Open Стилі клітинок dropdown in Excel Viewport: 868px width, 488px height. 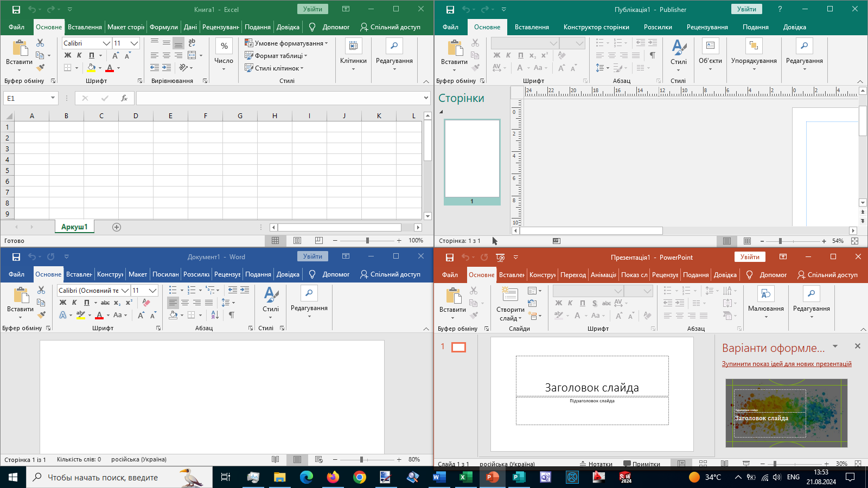point(274,68)
